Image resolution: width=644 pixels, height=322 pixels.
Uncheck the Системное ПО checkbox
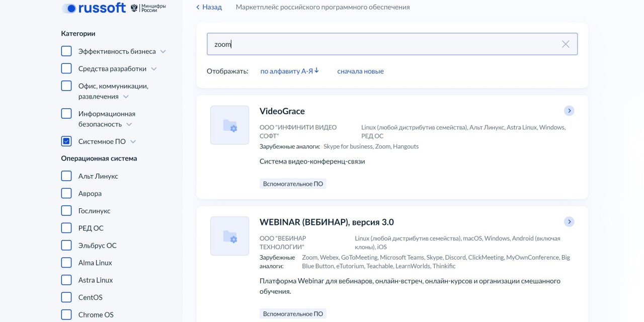tap(66, 141)
